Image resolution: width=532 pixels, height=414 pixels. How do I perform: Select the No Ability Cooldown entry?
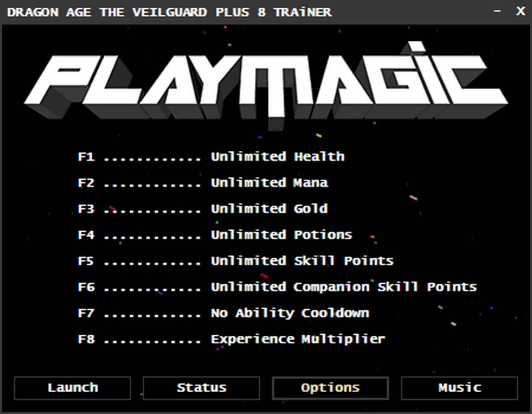click(x=223, y=313)
